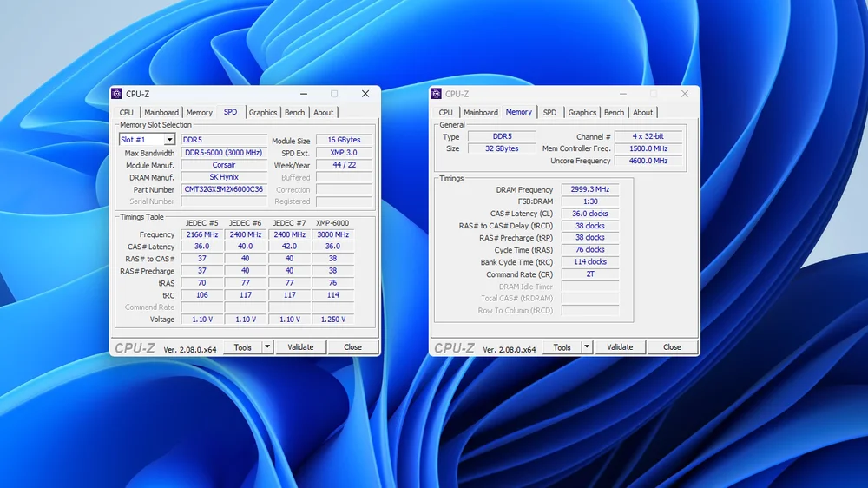Viewport: 868px width, 488px height.
Task: Click the '1:30' FSB:DRAM value
Action: click(590, 201)
